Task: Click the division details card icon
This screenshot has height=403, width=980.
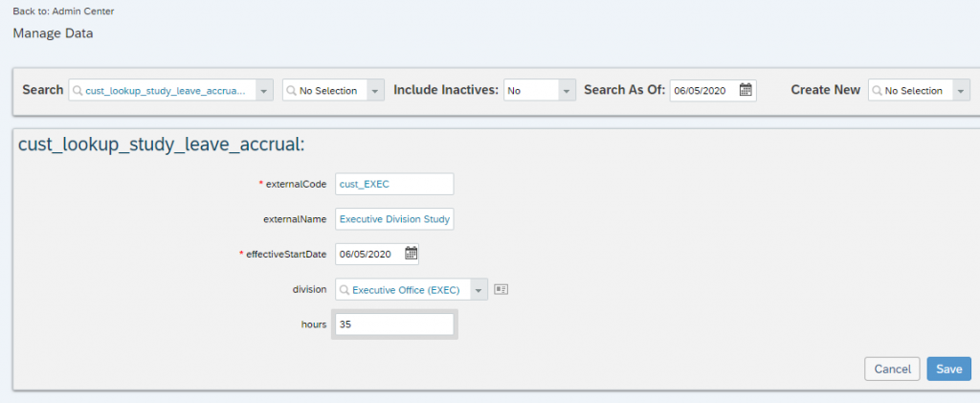Action: (x=501, y=289)
